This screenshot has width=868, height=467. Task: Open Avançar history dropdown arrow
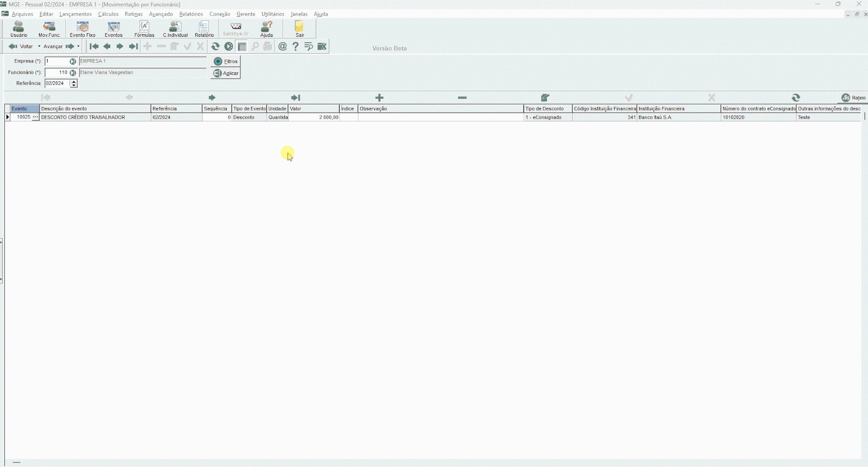point(78,47)
